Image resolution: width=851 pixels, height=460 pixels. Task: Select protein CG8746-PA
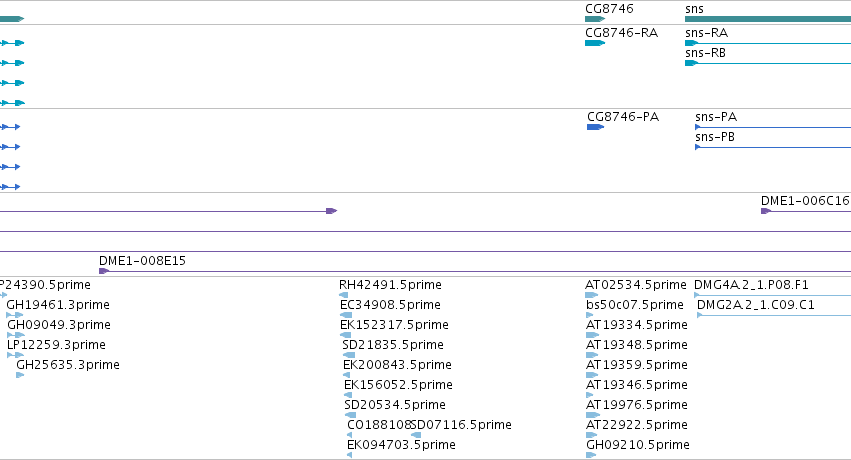pyautogui.click(x=623, y=117)
